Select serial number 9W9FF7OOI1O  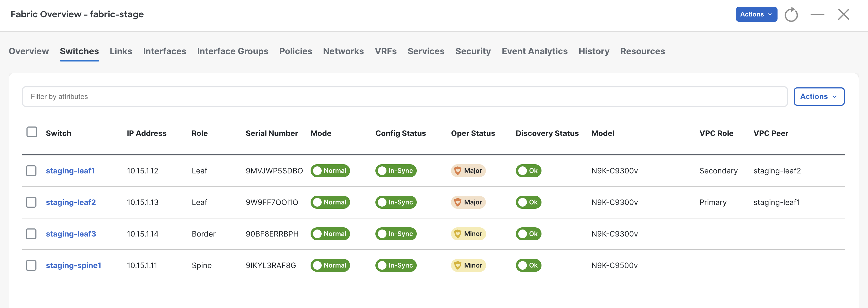[272, 202]
